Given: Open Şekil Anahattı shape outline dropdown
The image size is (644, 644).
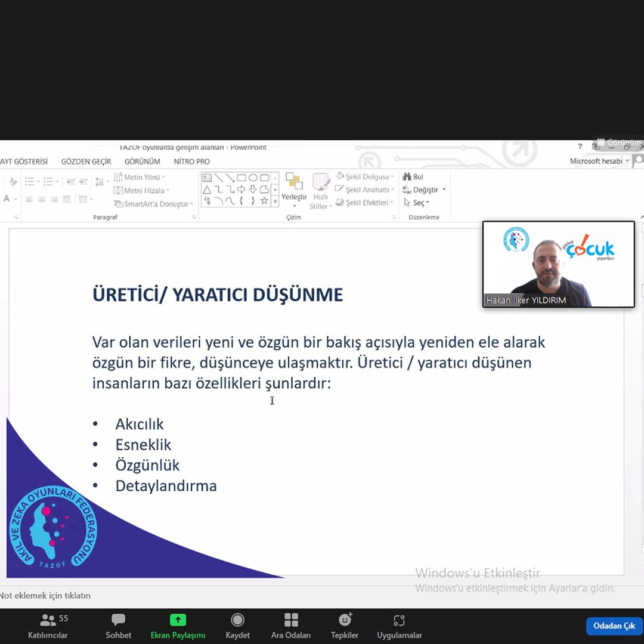Looking at the screenshot, I should [365, 190].
